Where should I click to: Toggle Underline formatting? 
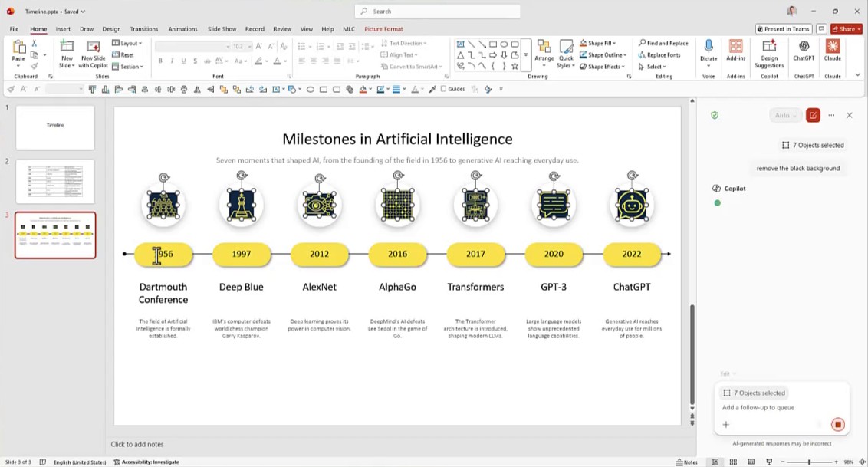pyautogui.click(x=184, y=61)
